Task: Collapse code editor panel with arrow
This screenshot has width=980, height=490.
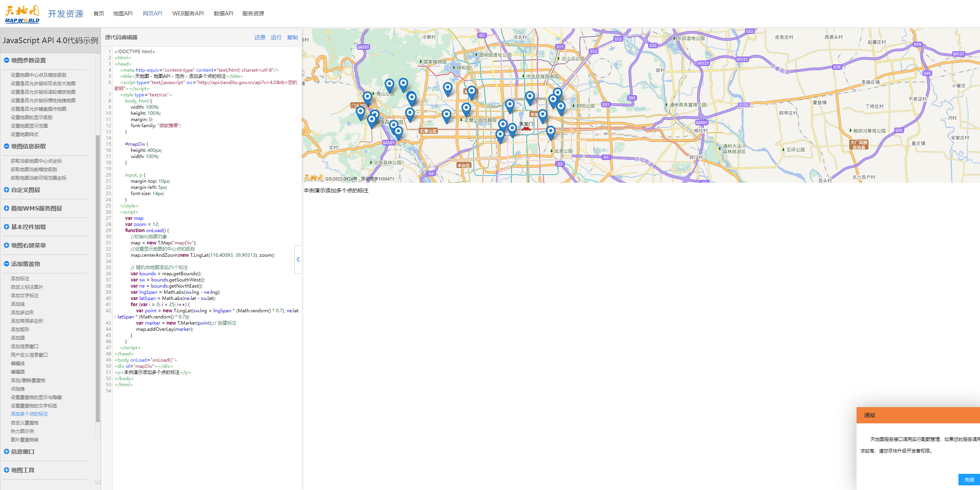Action: 298,259
